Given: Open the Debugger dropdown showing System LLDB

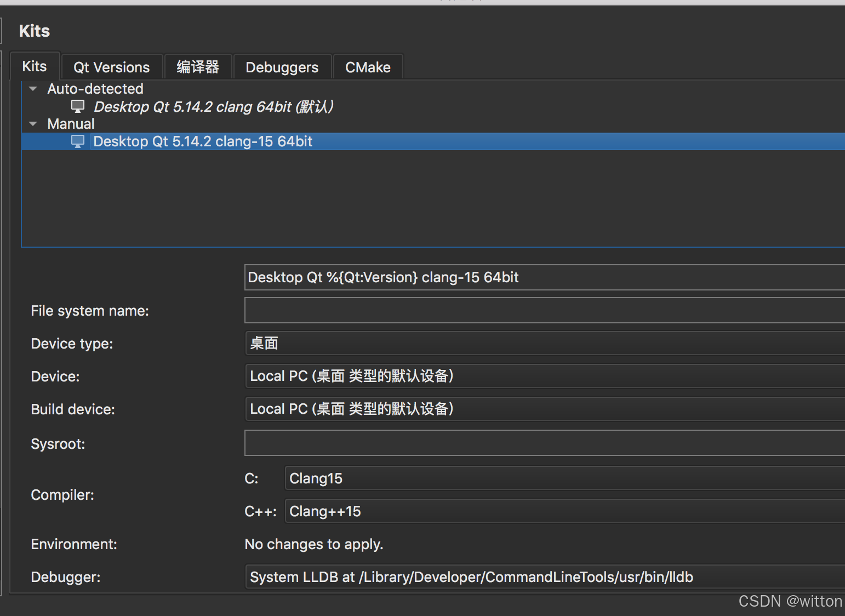Looking at the screenshot, I should [x=543, y=577].
